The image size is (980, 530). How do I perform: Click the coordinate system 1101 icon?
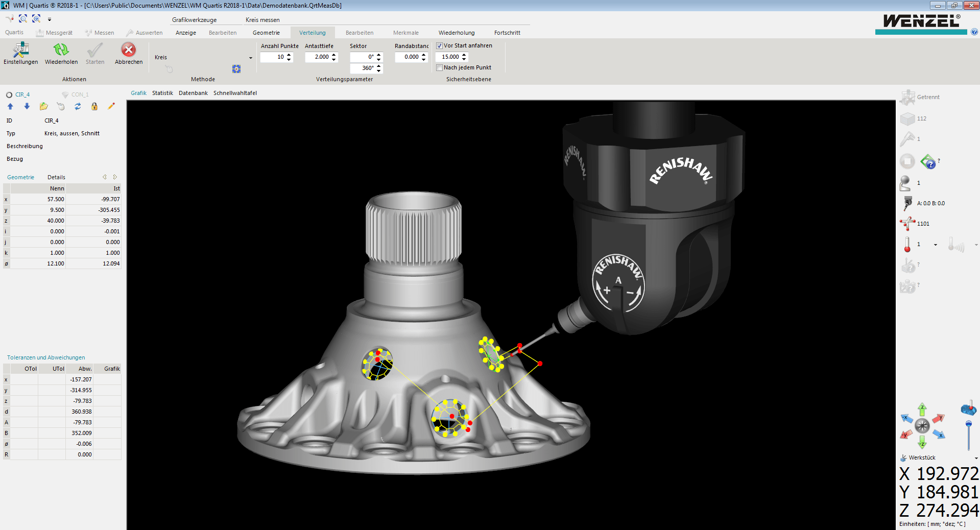tap(907, 224)
